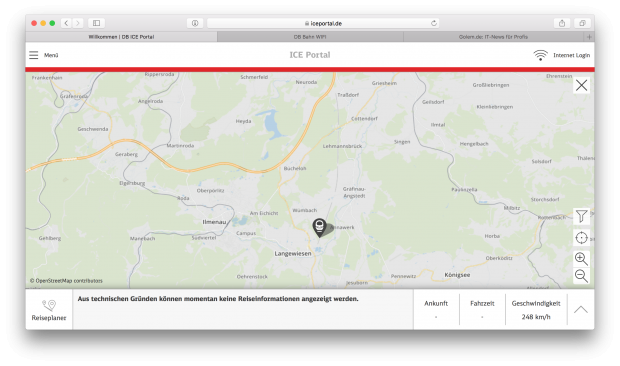Switch to Golem.de IT-News tab

tap(493, 37)
